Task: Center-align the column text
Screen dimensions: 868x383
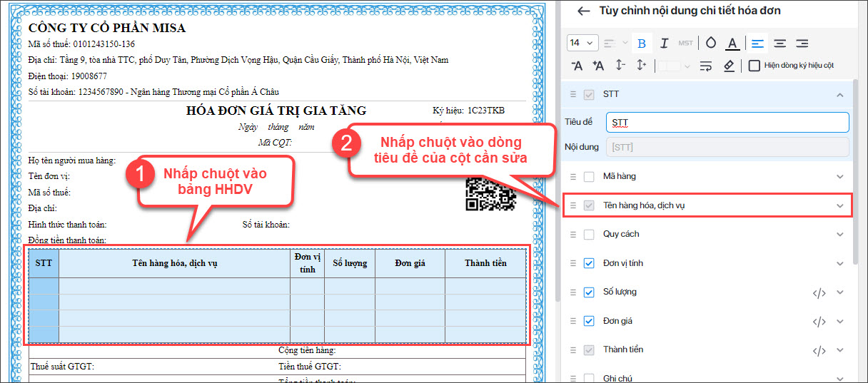Action: (779, 44)
